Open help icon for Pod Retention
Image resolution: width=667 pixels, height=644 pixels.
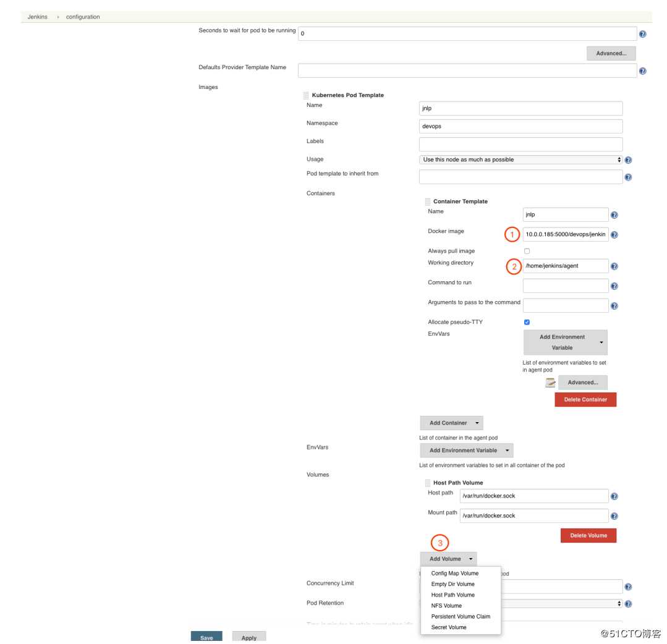pyautogui.click(x=628, y=604)
